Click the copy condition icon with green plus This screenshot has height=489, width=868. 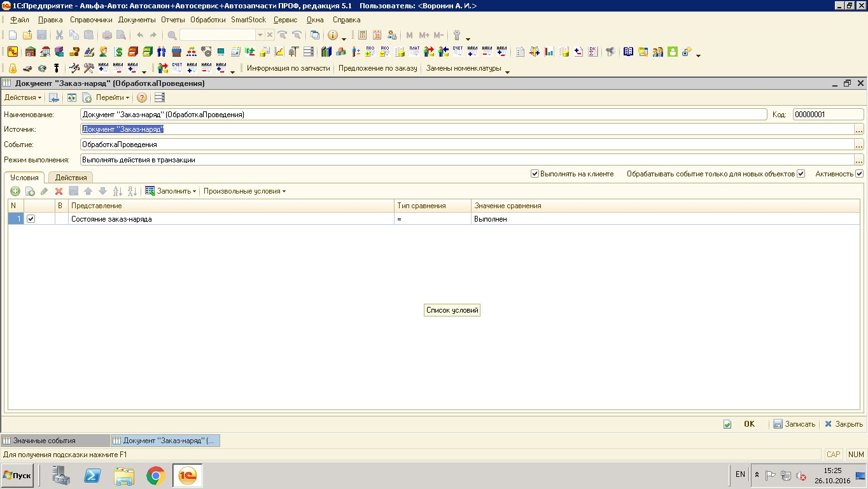pyautogui.click(x=29, y=191)
